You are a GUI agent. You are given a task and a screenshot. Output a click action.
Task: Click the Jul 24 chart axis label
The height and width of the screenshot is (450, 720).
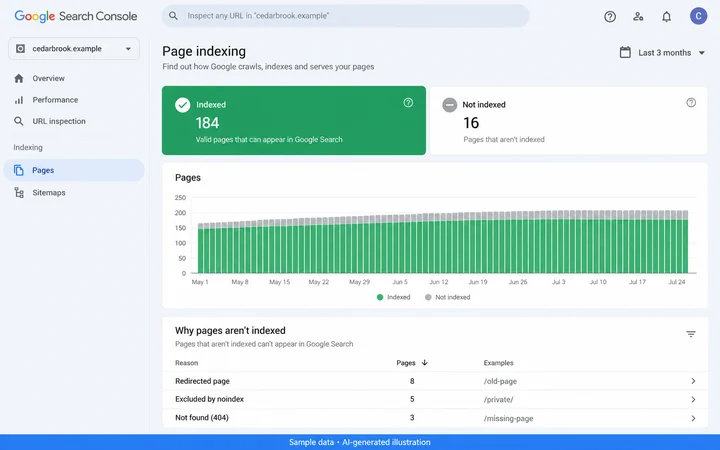pos(676,282)
